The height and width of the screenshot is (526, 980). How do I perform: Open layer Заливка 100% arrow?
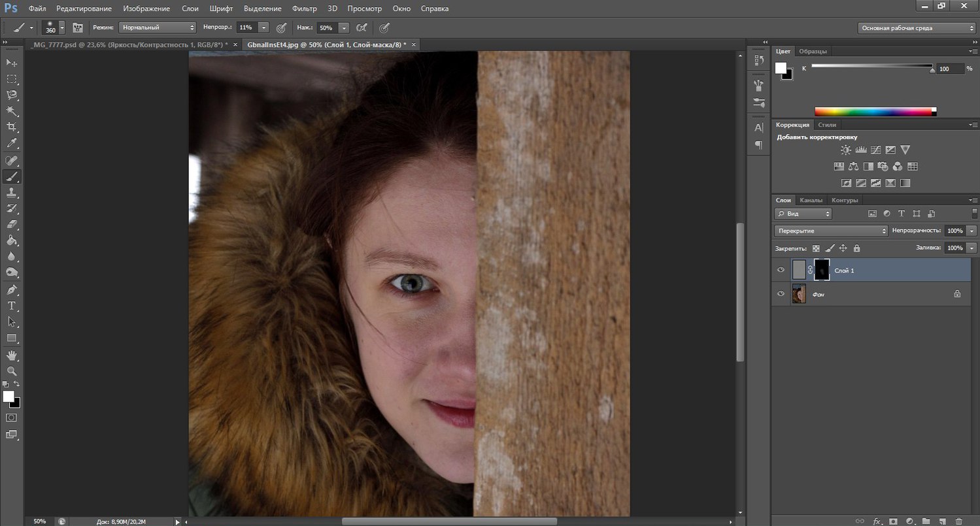[x=972, y=248]
